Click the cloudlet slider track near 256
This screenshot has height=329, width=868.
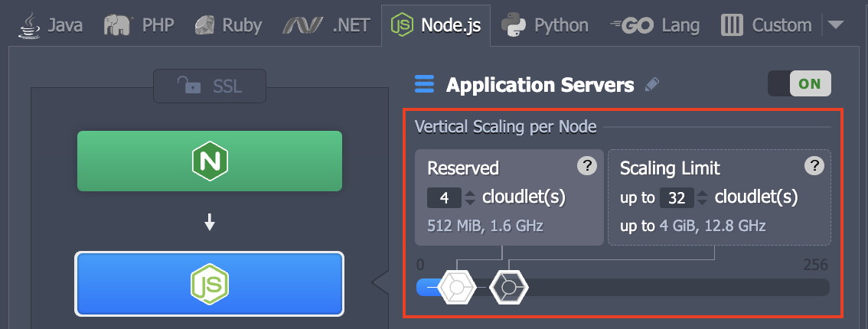click(814, 288)
